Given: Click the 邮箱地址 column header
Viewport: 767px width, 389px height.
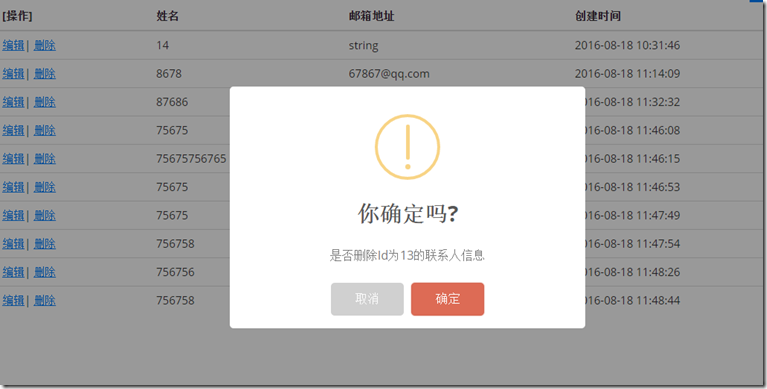Looking at the screenshot, I should [x=371, y=16].
